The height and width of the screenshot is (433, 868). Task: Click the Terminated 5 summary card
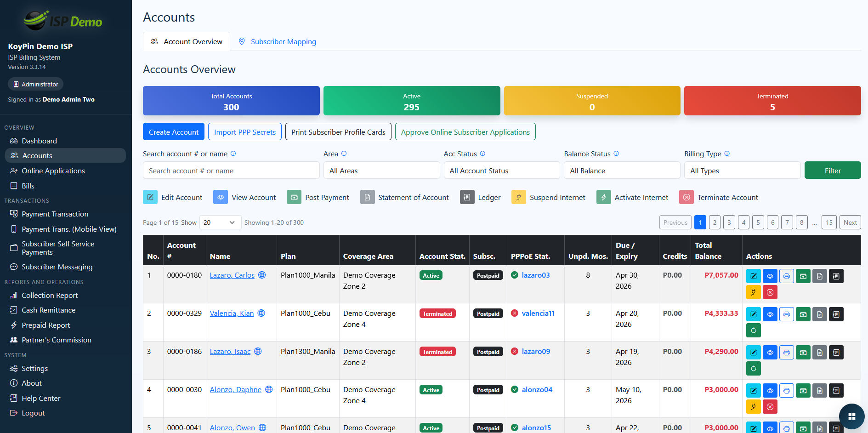pyautogui.click(x=772, y=101)
